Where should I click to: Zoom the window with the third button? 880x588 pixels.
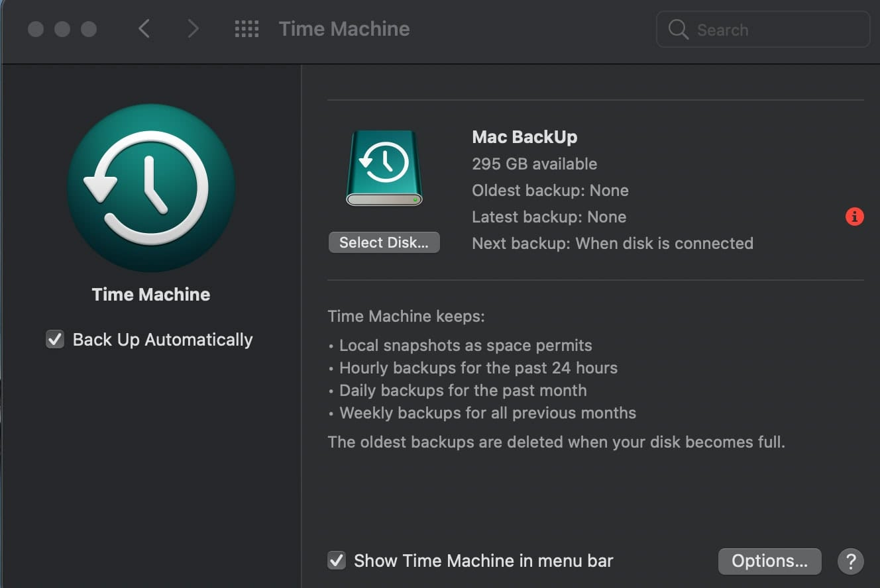point(89,29)
